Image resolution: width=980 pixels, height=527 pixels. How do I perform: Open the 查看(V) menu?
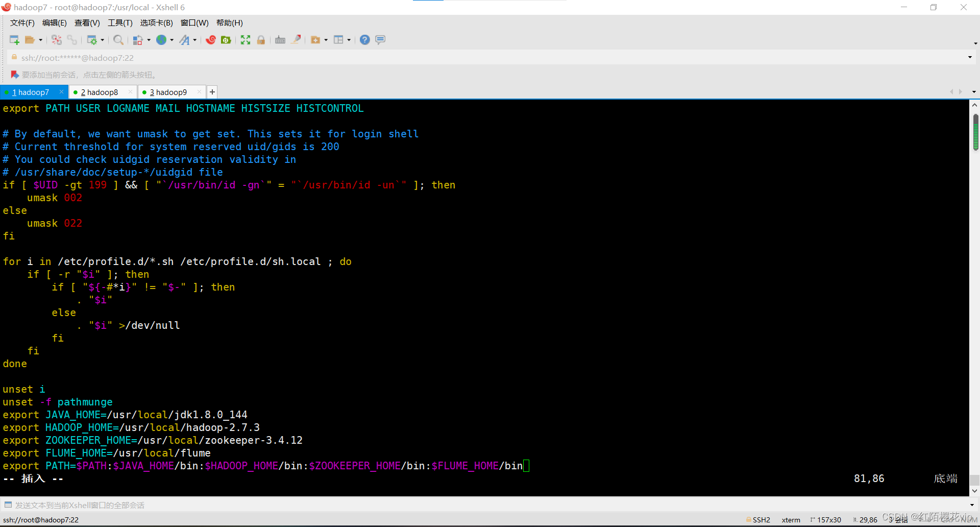click(87, 23)
